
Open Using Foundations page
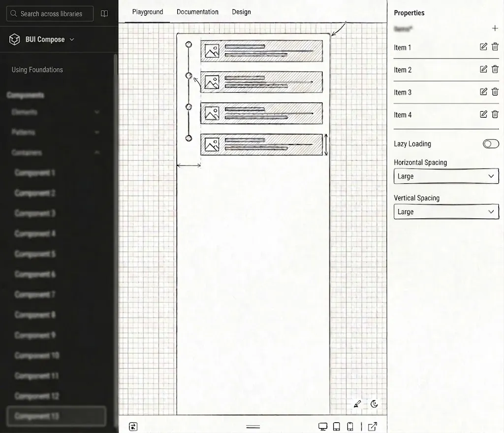tap(37, 70)
